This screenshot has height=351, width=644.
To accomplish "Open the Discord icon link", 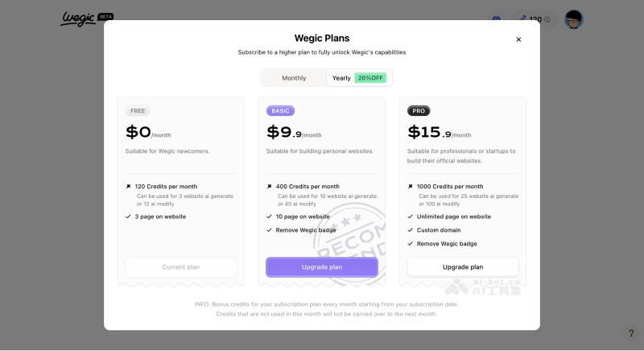I will (x=496, y=19).
